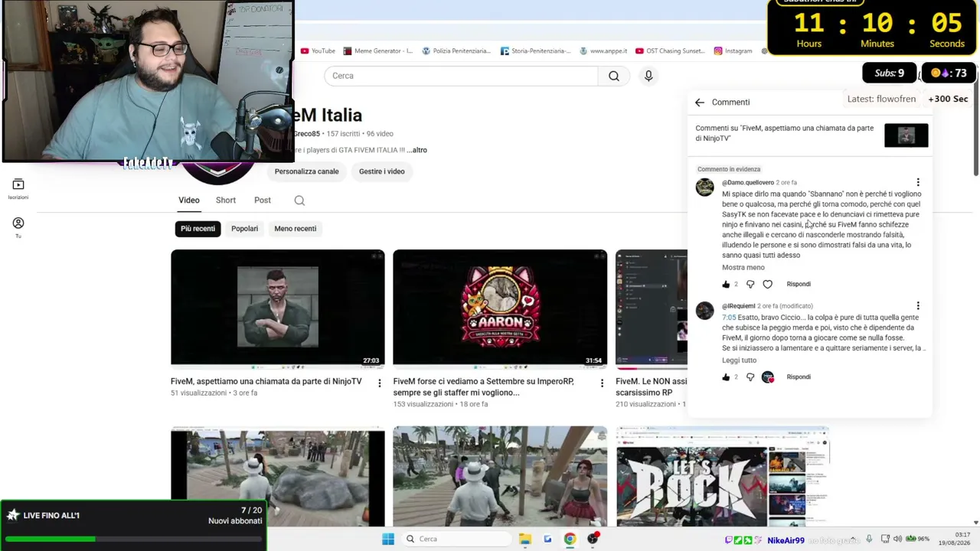The image size is (980, 551).
Task: Dislike the comment by @IRequiemI
Action: coord(750,377)
